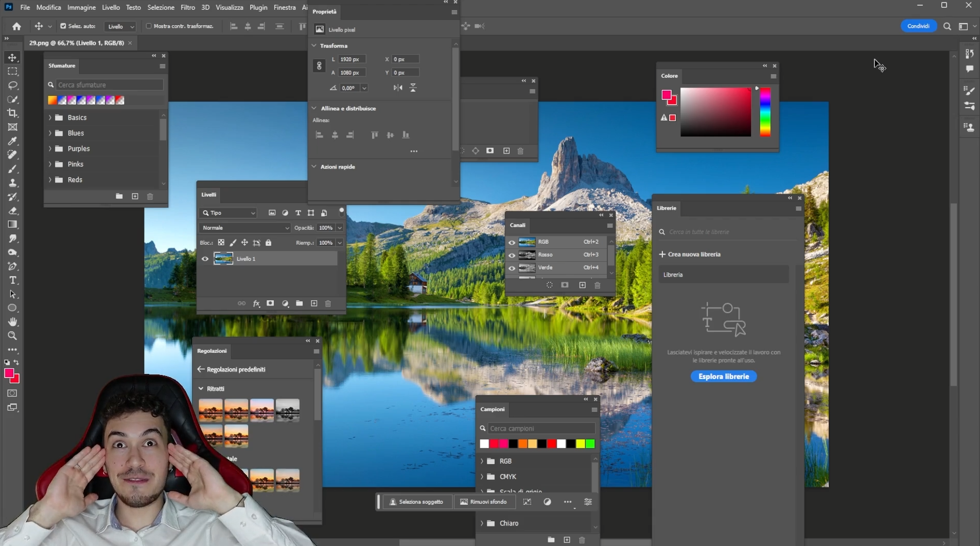This screenshot has height=546, width=980.
Task: Toggle the Selez. auto checkbox
Action: point(63,26)
